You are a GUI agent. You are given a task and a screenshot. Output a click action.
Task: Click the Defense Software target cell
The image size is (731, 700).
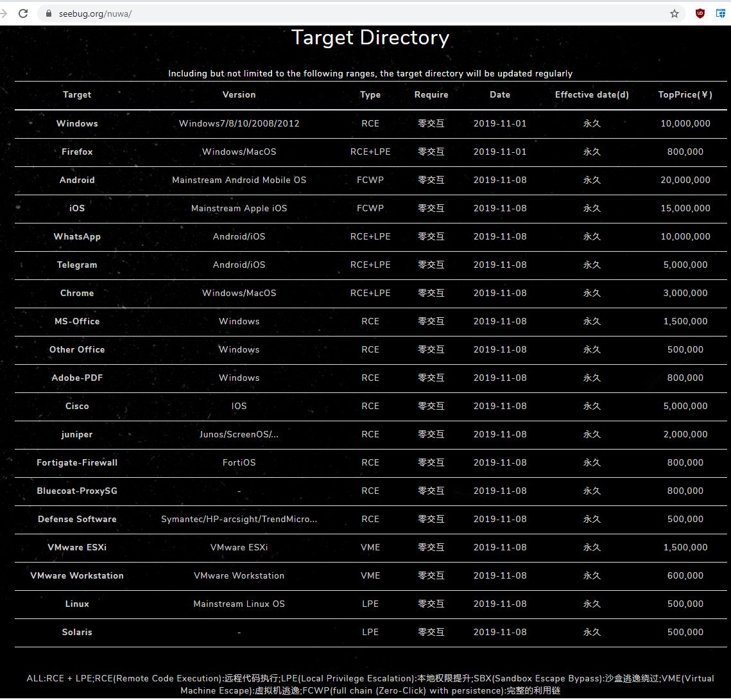77,519
